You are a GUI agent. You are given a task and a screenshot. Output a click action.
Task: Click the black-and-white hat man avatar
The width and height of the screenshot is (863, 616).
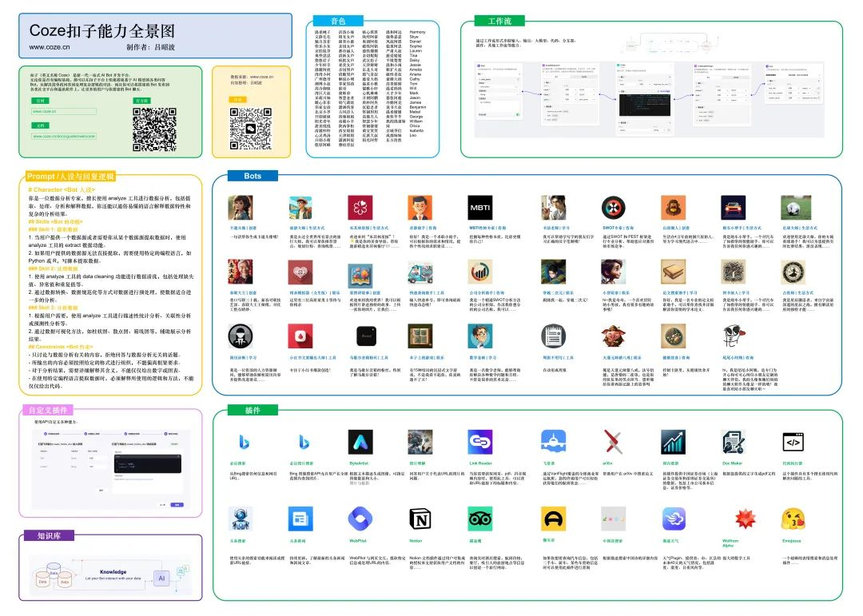point(241,336)
